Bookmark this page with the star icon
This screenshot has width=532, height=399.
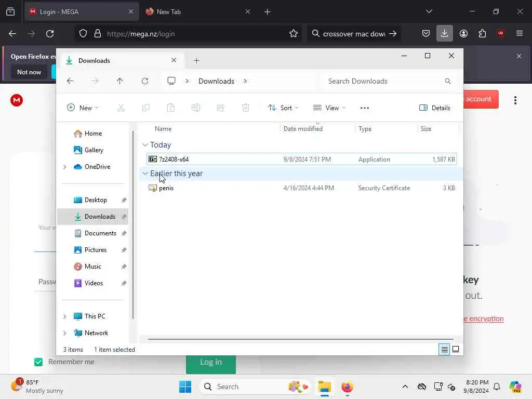coord(294,34)
